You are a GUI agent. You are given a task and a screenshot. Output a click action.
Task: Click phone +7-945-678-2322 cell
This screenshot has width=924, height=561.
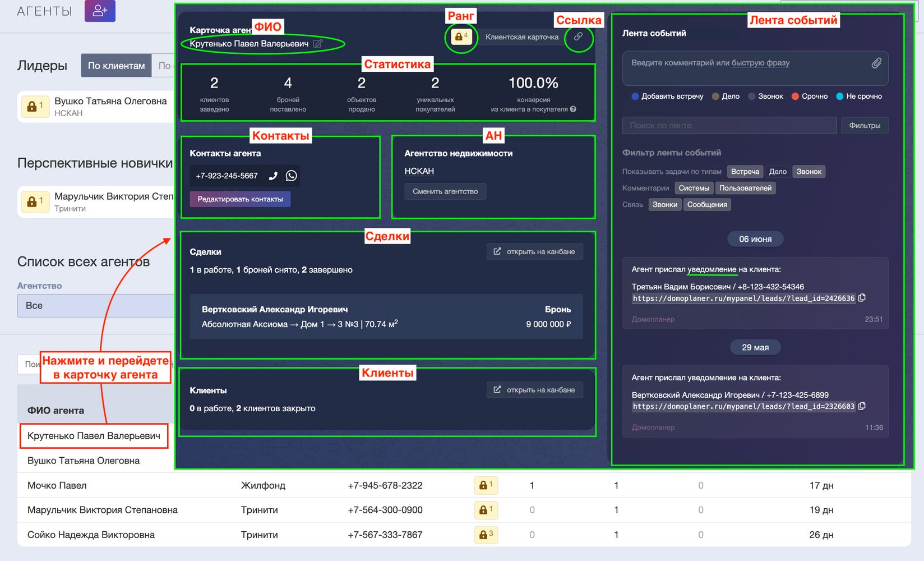[385, 485]
